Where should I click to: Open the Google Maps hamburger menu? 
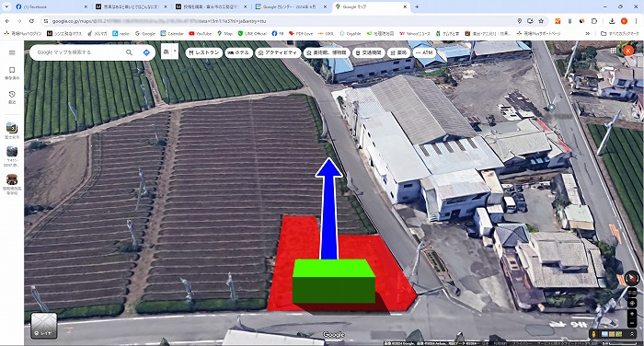(12, 52)
